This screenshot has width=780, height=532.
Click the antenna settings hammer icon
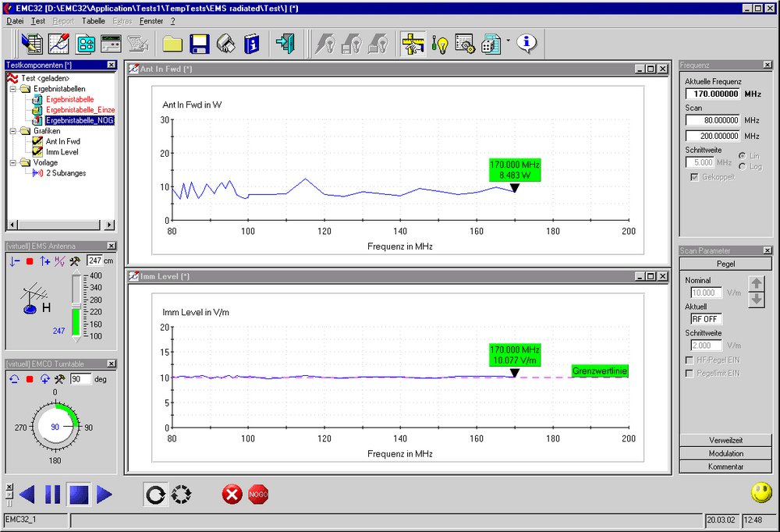[x=75, y=261]
